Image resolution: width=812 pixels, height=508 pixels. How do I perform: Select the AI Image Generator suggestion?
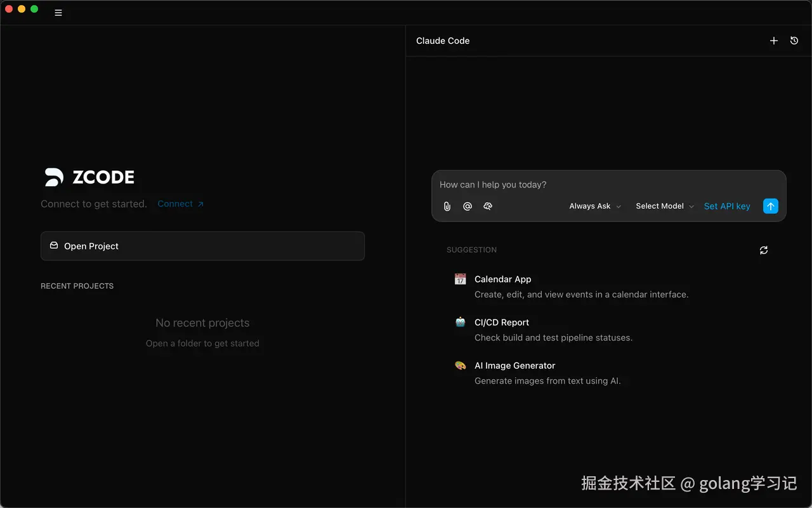point(609,373)
